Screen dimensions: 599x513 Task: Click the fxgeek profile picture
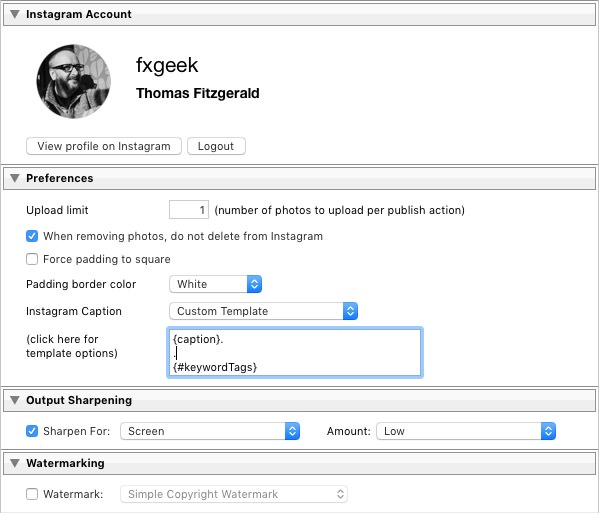[x=73, y=81]
